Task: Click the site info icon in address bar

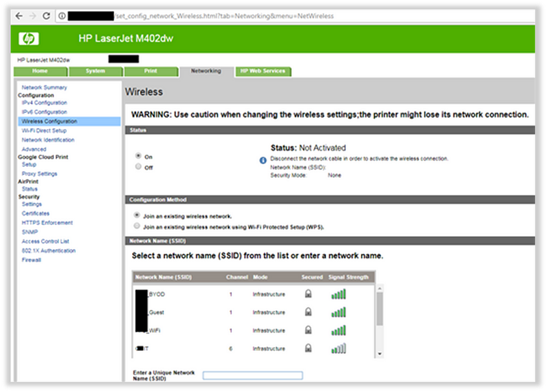Action: (62, 16)
